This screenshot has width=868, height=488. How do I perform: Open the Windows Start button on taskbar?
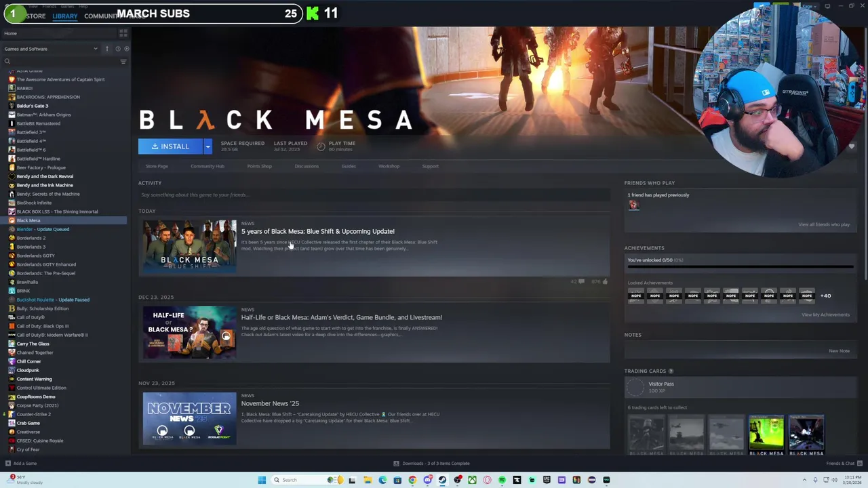click(262, 480)
